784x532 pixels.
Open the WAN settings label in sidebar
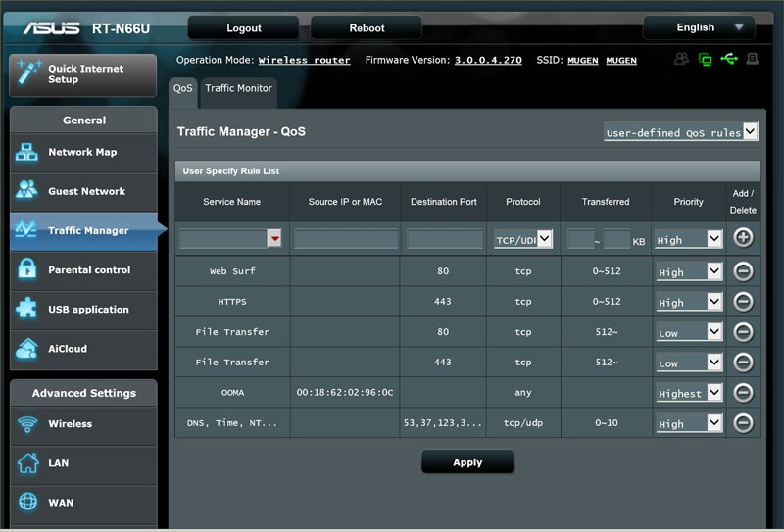[61, 503]
